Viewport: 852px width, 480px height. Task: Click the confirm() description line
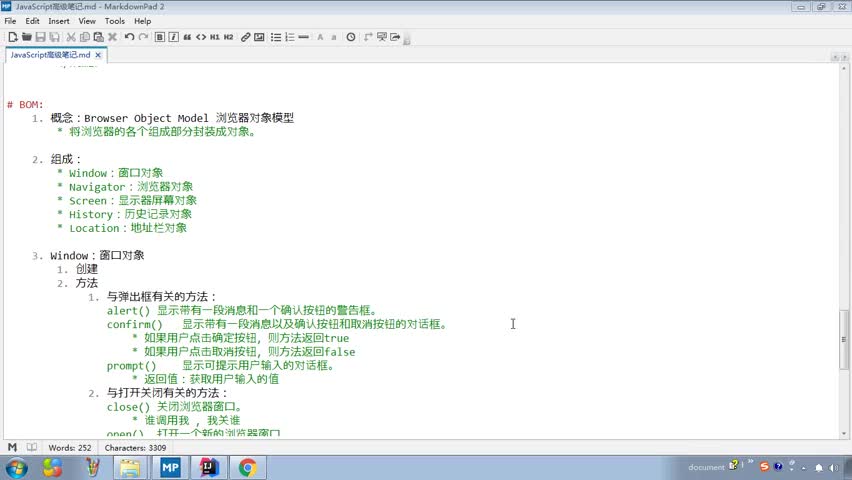(x=277, y=324)
